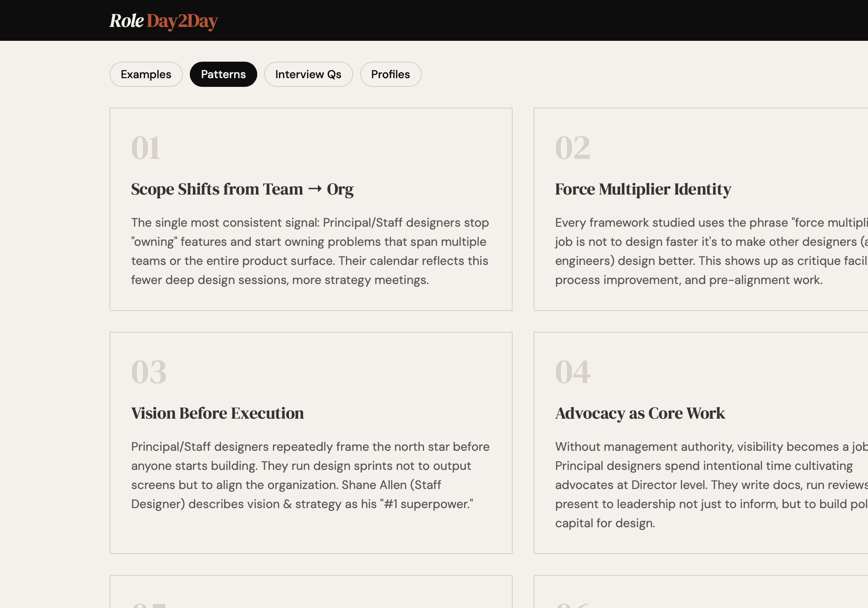Select the Force Multiplier Identity heading
Screen dimensions: 868x608
click(643, 189)
